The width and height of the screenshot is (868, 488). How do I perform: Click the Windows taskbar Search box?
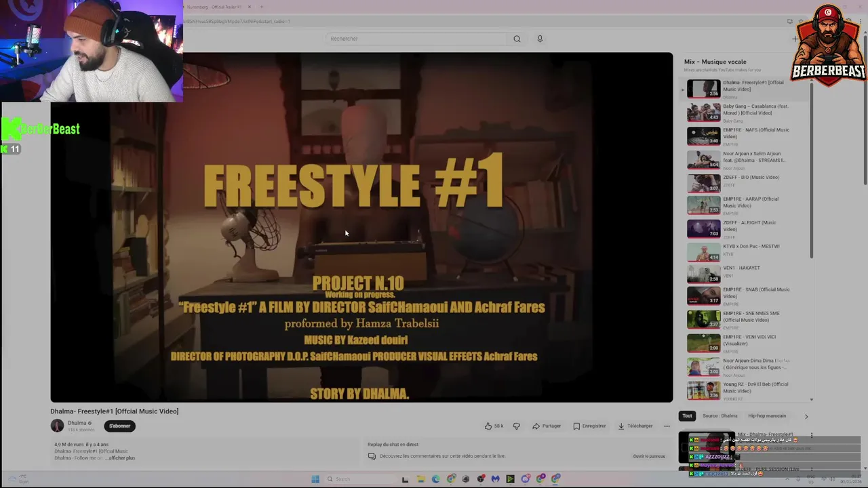tap(359, 479)
